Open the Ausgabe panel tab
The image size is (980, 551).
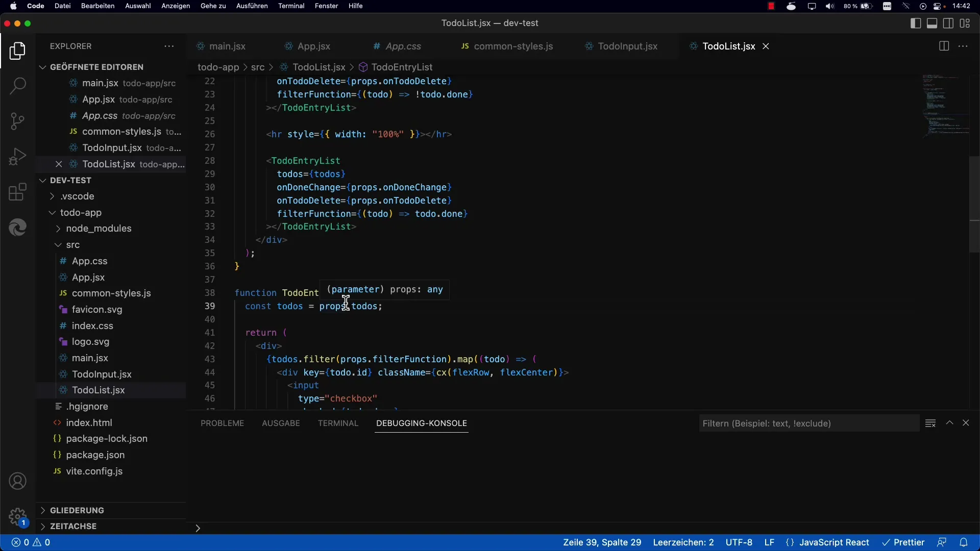click(x=281, y=423)
